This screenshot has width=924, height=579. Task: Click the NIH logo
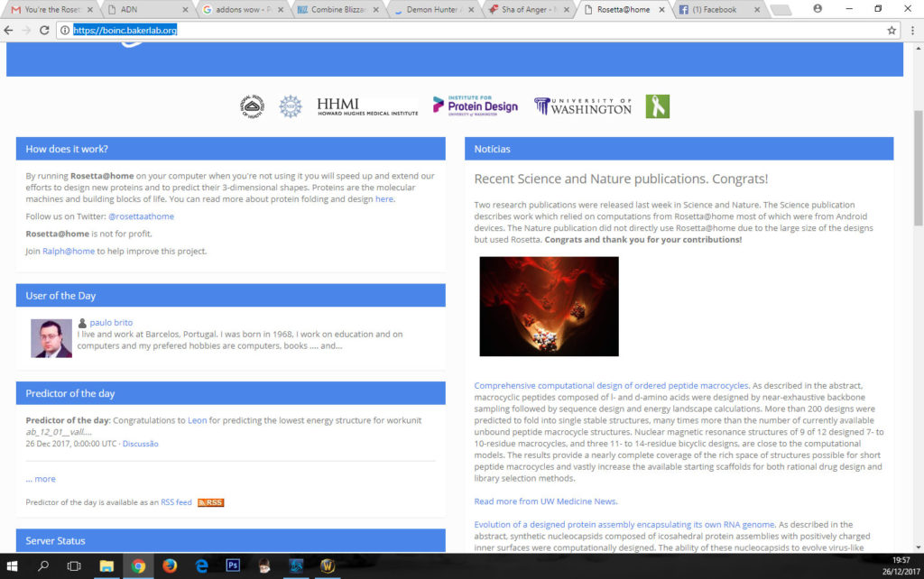pos(253,106)
